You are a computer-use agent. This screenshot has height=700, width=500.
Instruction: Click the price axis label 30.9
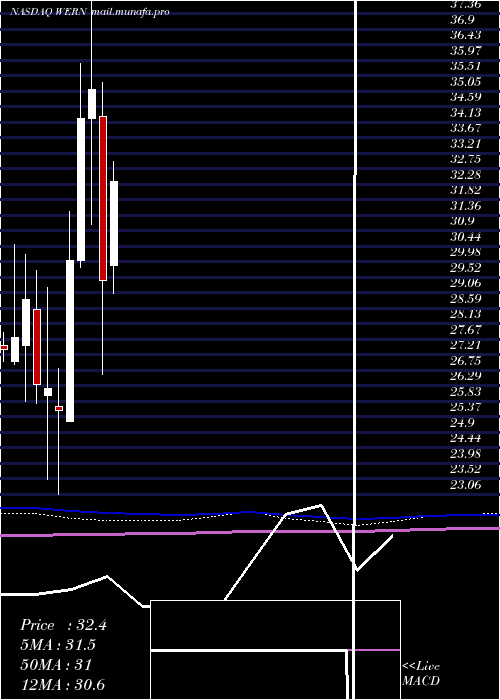(x=462, y=221)
